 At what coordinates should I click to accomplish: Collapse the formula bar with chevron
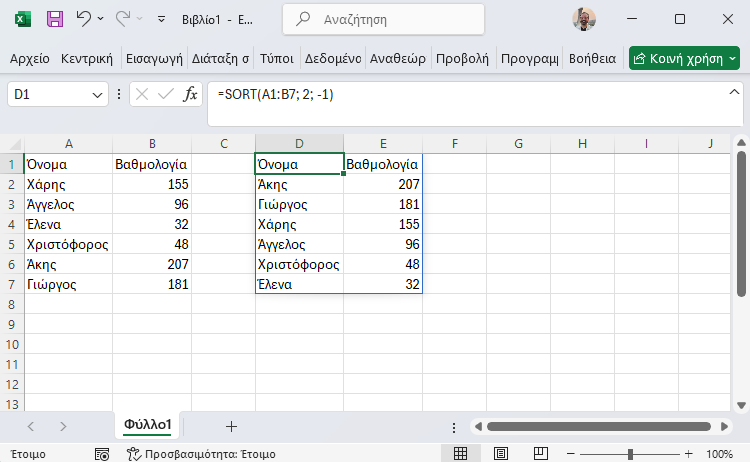point(734,92)
